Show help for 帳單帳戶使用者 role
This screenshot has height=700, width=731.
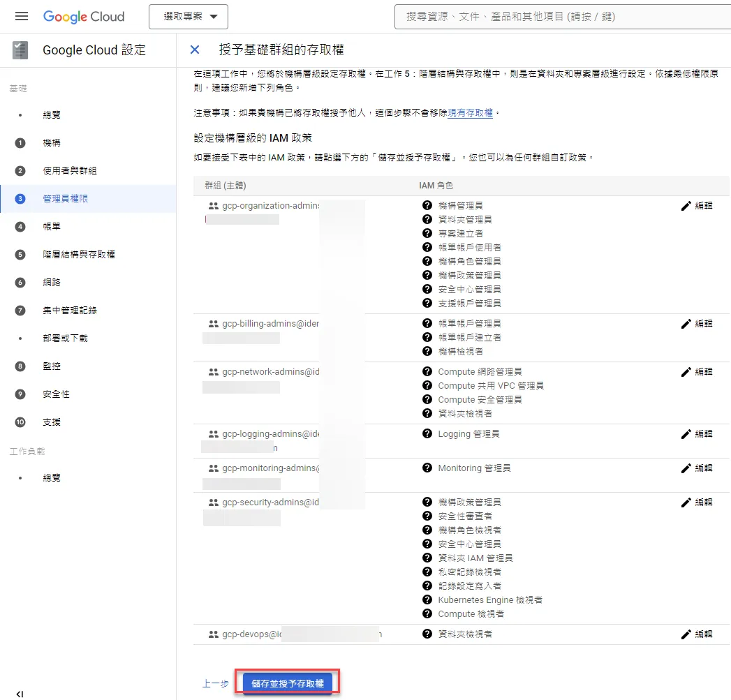(x=427, y=247)
